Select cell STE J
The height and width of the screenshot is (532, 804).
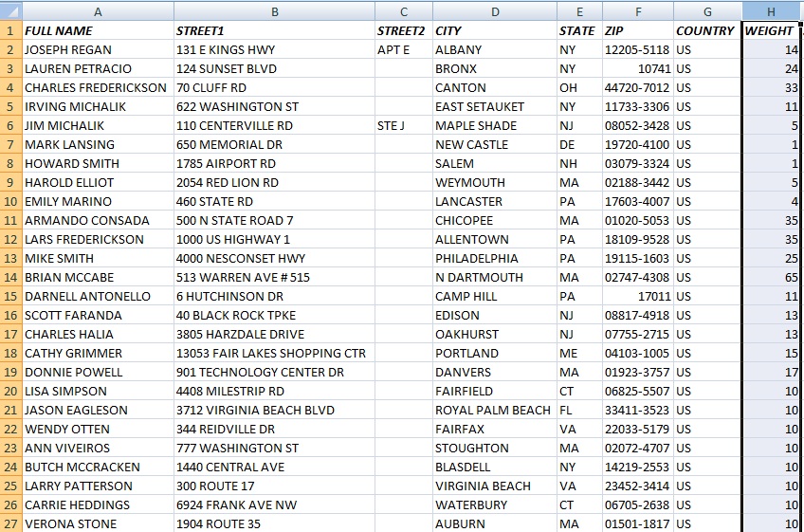(x=404, y=126)
